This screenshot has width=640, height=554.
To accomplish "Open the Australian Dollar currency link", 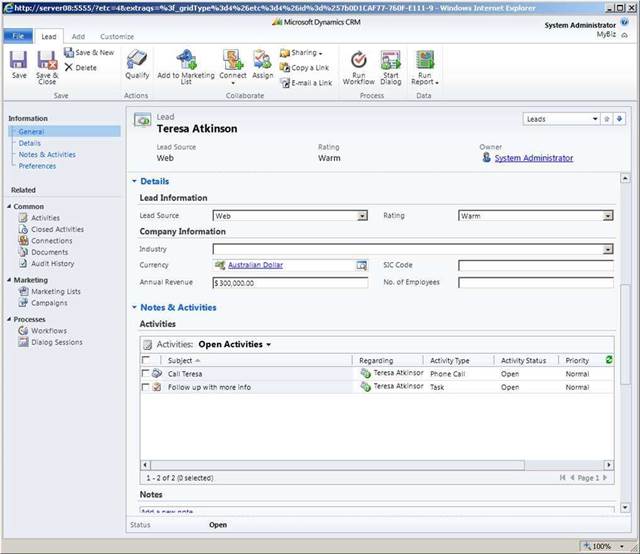I will click(x=256, y=265).
